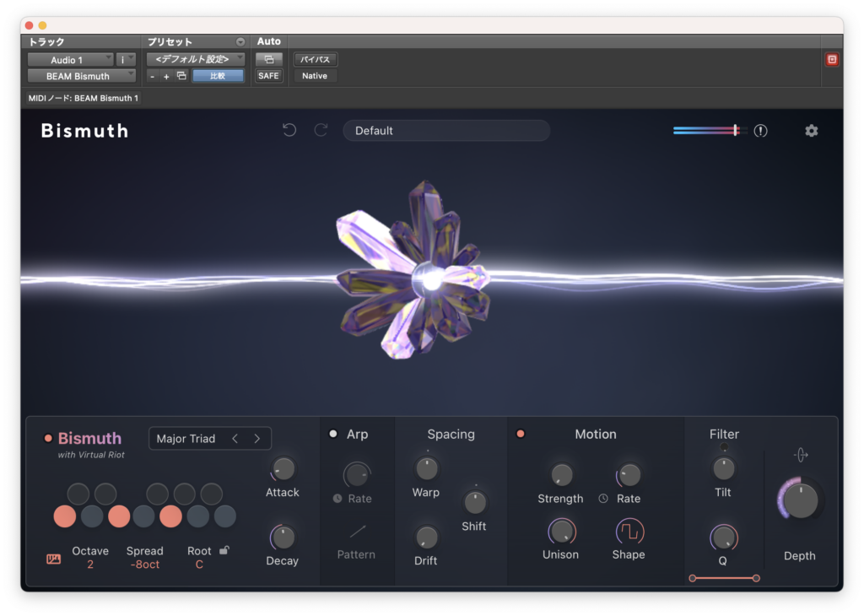Click the Bismuth logo title

point(85,131)
